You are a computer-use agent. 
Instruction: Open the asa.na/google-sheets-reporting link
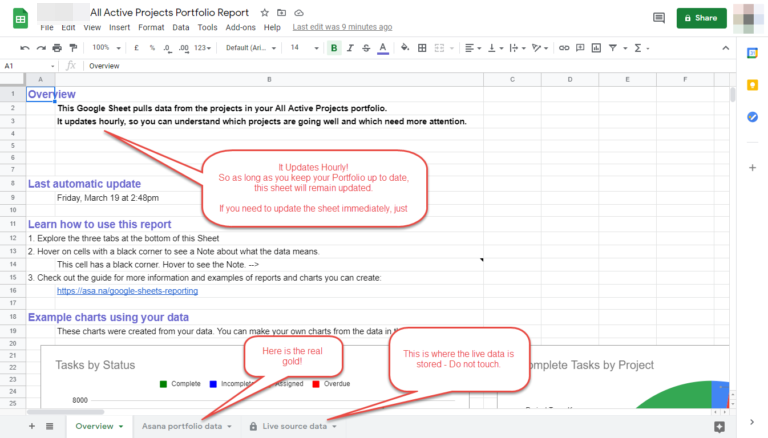click(127, 291)
